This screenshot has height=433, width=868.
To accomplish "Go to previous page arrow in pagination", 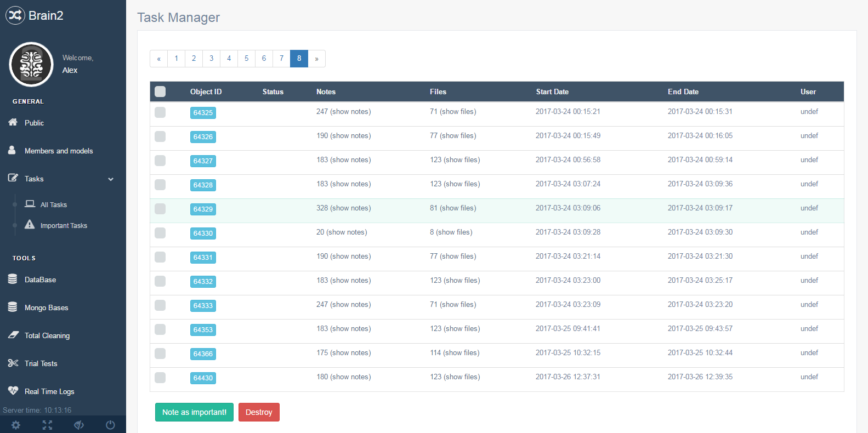I will tap(158, 59).
